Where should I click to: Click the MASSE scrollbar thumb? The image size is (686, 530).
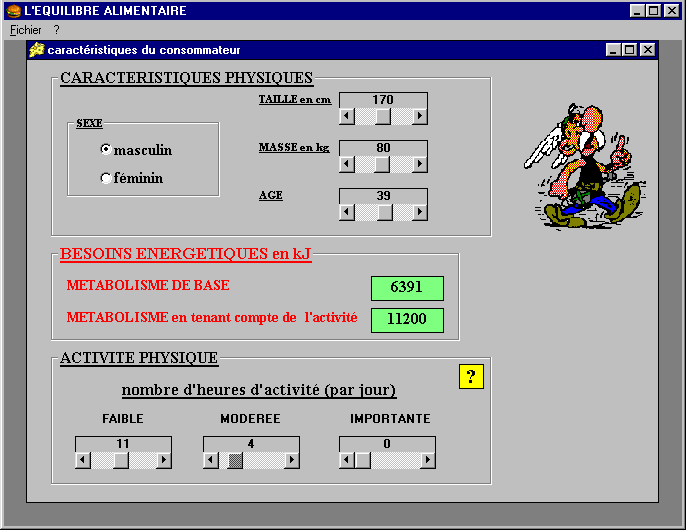[x=382, y=164]
